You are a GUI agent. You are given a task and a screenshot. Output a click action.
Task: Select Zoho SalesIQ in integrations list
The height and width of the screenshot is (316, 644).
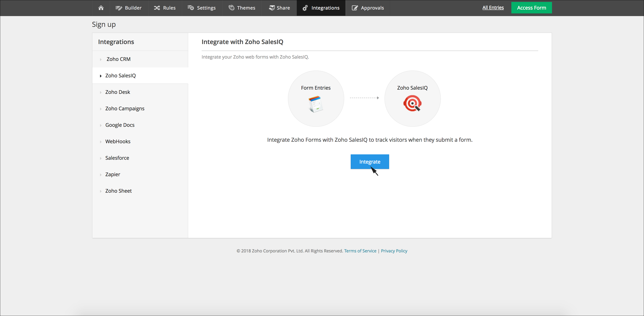(x=140, y=75)
